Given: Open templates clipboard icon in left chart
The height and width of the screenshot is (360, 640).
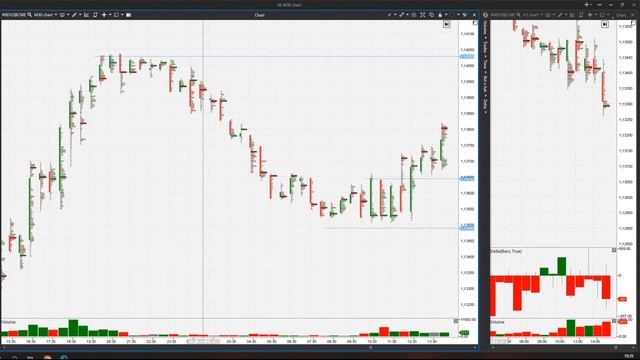Looking at the screenshot, I should pos(95,15).
